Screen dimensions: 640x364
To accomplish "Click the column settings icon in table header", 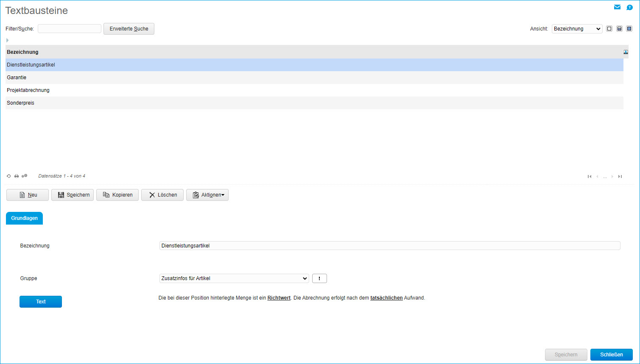I will click(626, 52).
